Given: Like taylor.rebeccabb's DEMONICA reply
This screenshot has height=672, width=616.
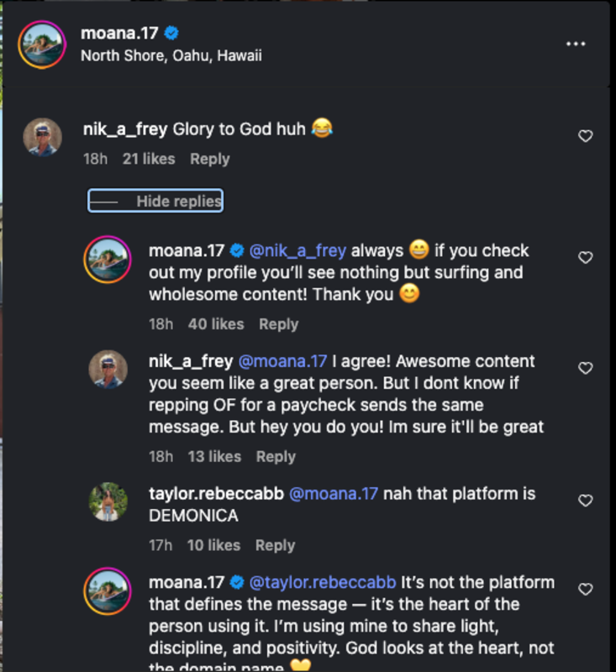Looking at the screenshot, I should 586,501.
